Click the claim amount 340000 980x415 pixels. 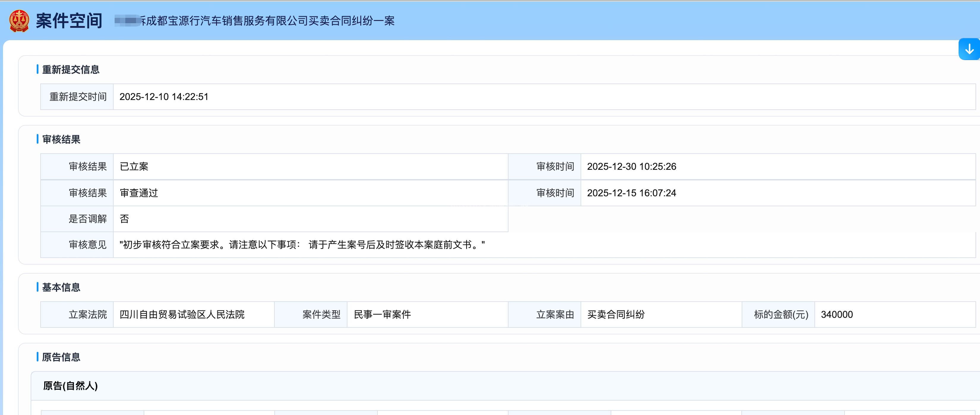click(x=837, y=315)
